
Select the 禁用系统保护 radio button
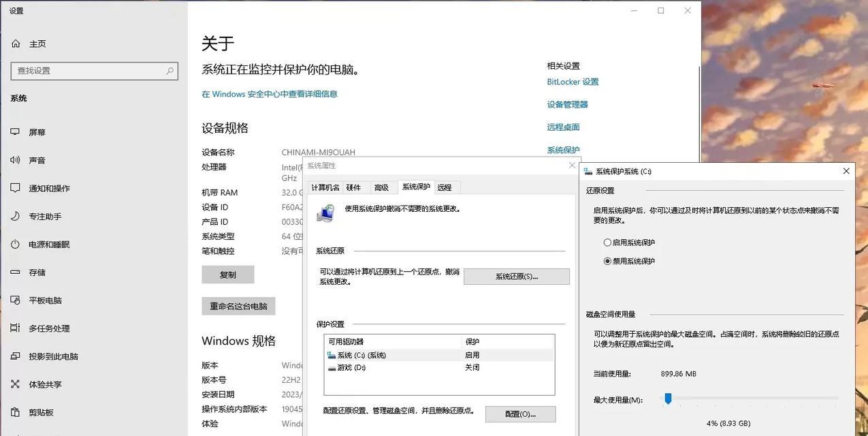pos(607,261)
